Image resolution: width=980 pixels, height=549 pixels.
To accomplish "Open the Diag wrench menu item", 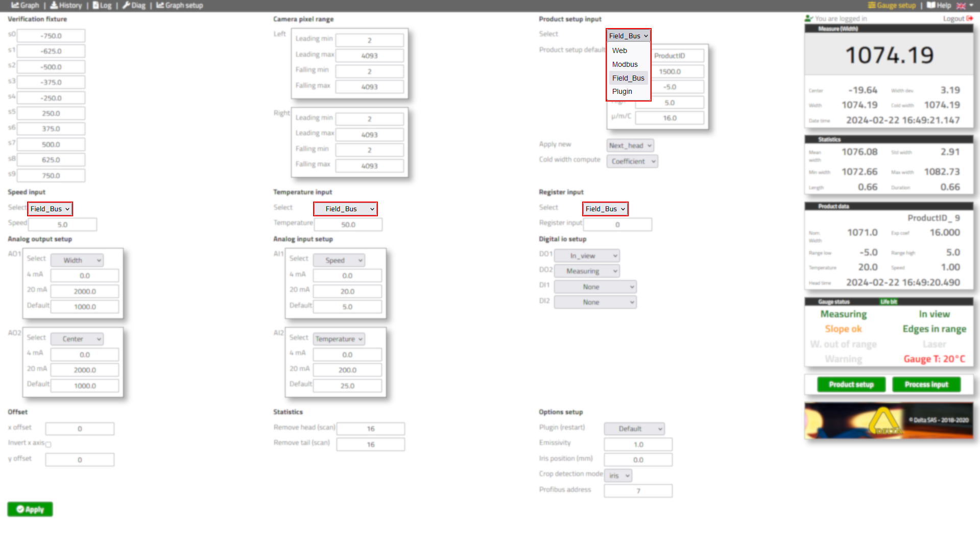I will [x=134, y=6].
